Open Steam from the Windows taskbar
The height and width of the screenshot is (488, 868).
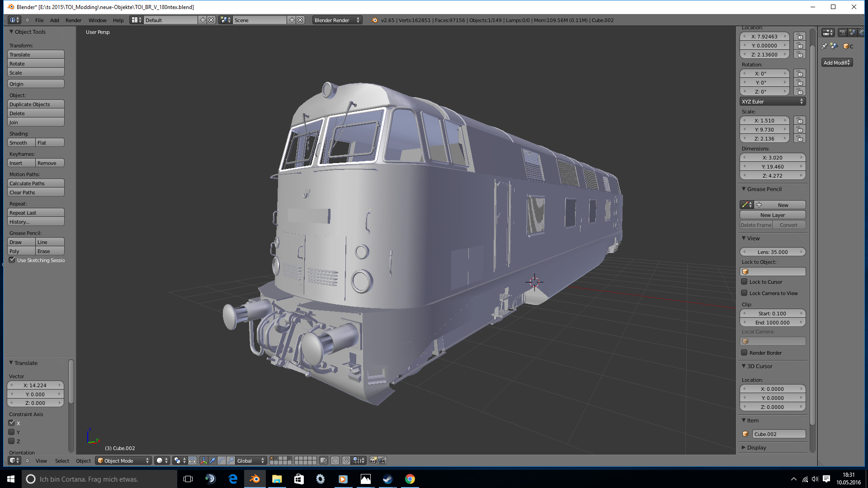(x=387, y=479)
